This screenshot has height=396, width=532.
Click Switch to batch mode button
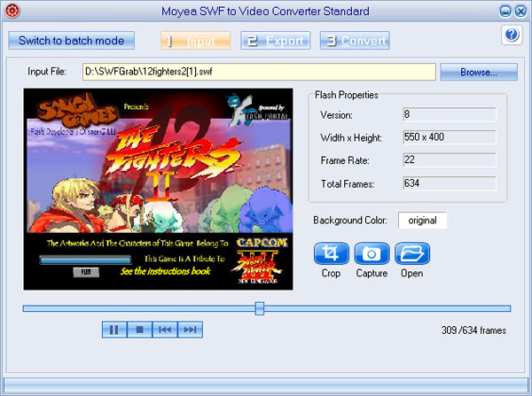click(71, 41)
